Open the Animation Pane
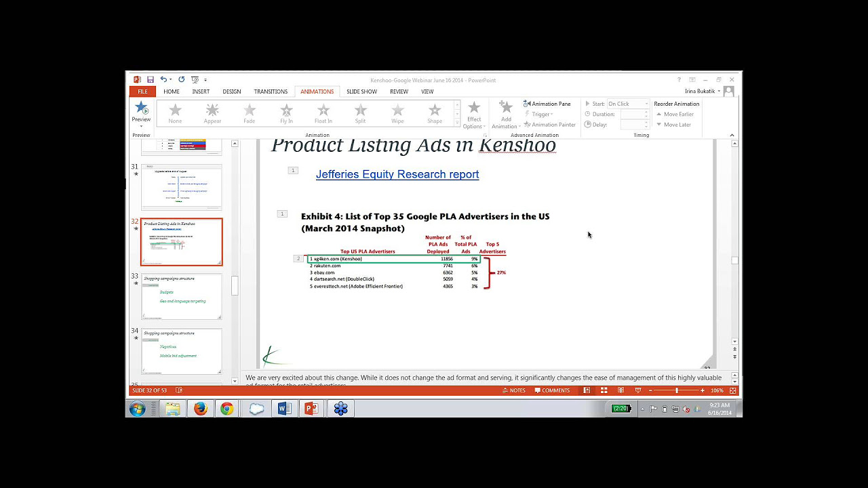 pyautogui.click(x=547, y=104)
